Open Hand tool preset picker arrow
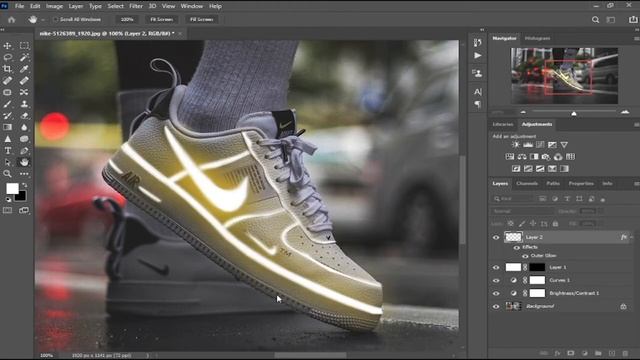 (x=42, y=20)
